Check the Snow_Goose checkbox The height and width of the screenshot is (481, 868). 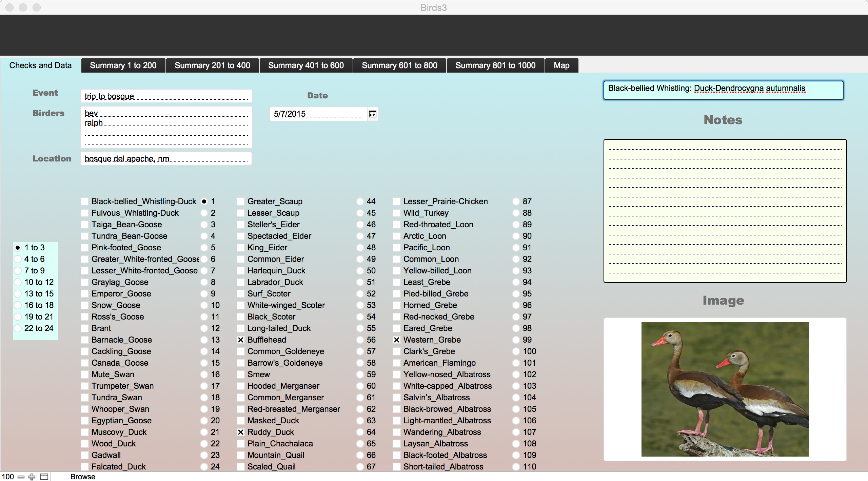pyautogui.click(x=85, y=305)
